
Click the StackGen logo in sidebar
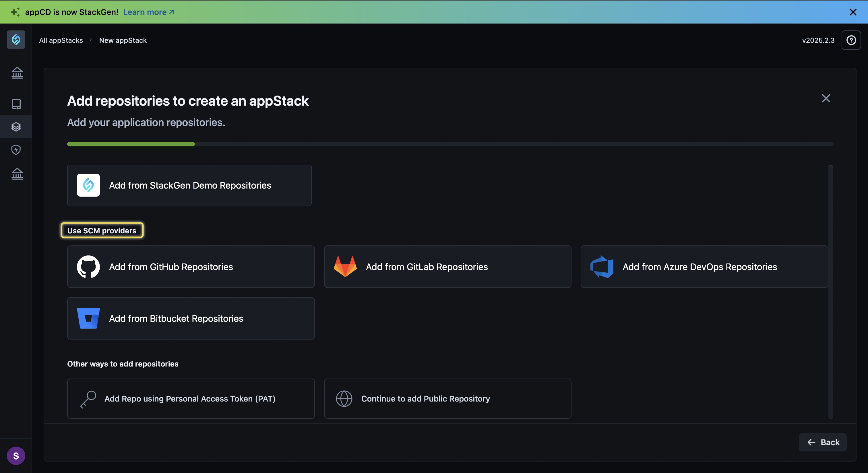pyautogui.click(x=16, y=40)
